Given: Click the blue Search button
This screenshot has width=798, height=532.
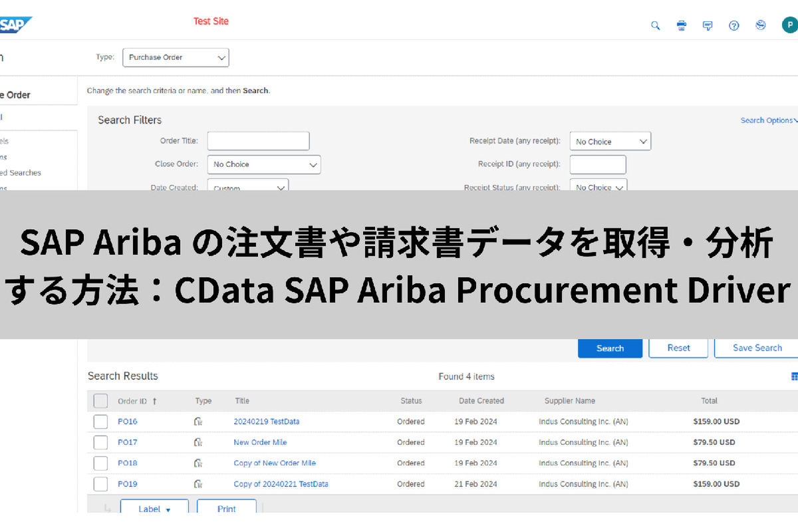Looking at the screenshot, I should pyautogui.click(x=610, y=348).
